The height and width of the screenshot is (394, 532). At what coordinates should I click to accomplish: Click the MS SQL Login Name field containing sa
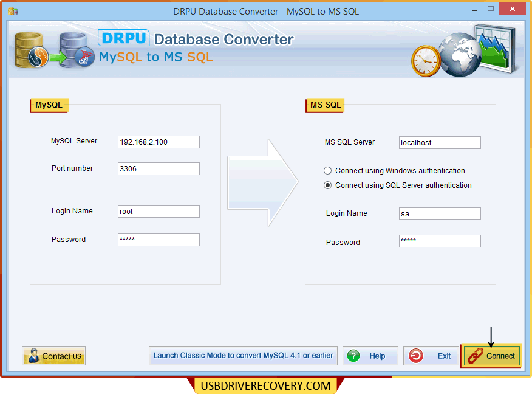pos(440,213)
